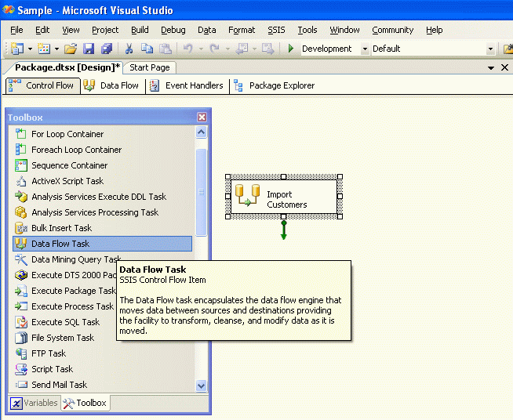Viewport: 513px width, 420px height.
Task: Select the FTP Task icon
Action: [21, 353]
